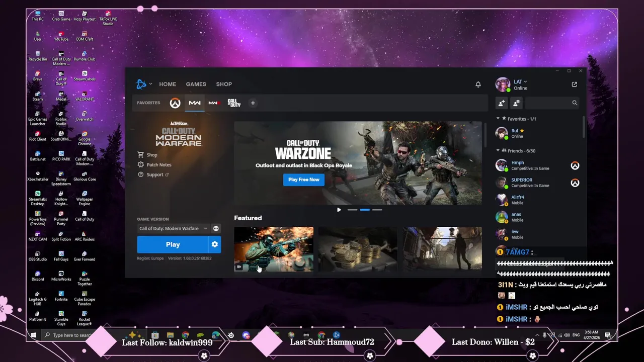Click the friends list scrollbar

[x=584, y=127]
